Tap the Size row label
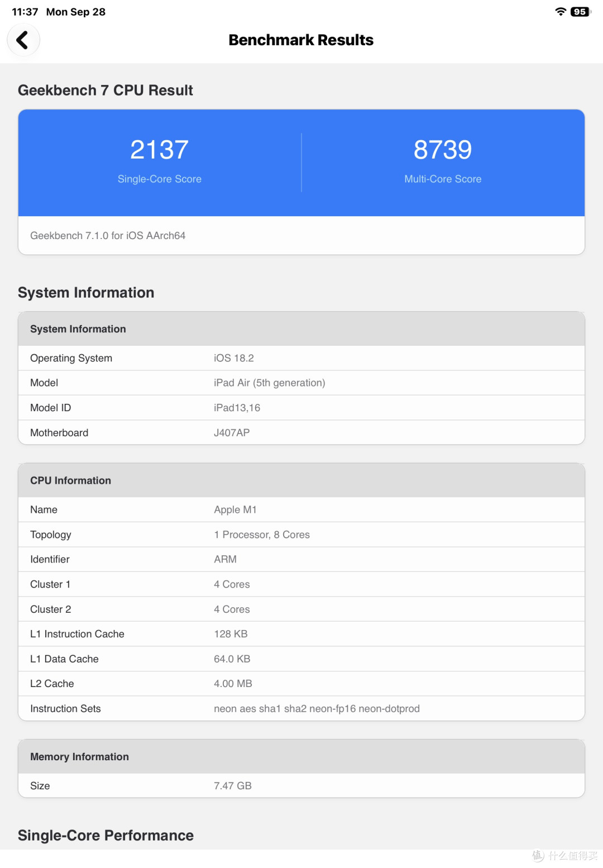Screen dimensions: 603x868 coord(40,786)
